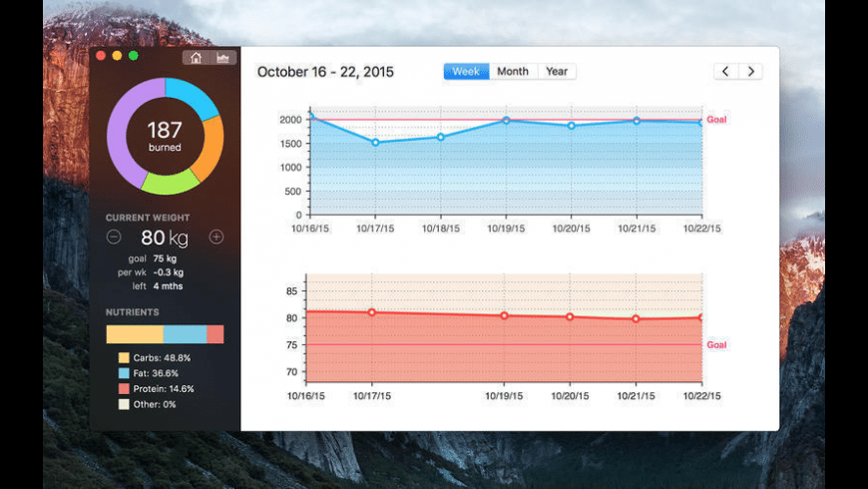Click the goal 75 kg value
This screenshot has height=489, width=868.
click(165, 258)
